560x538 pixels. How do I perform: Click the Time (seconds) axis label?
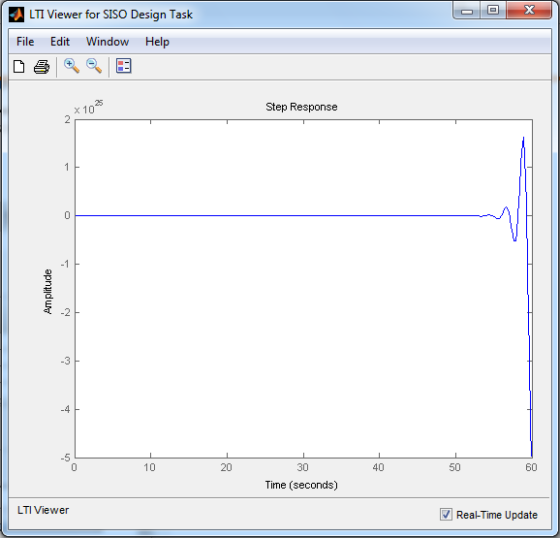point(301,485)
